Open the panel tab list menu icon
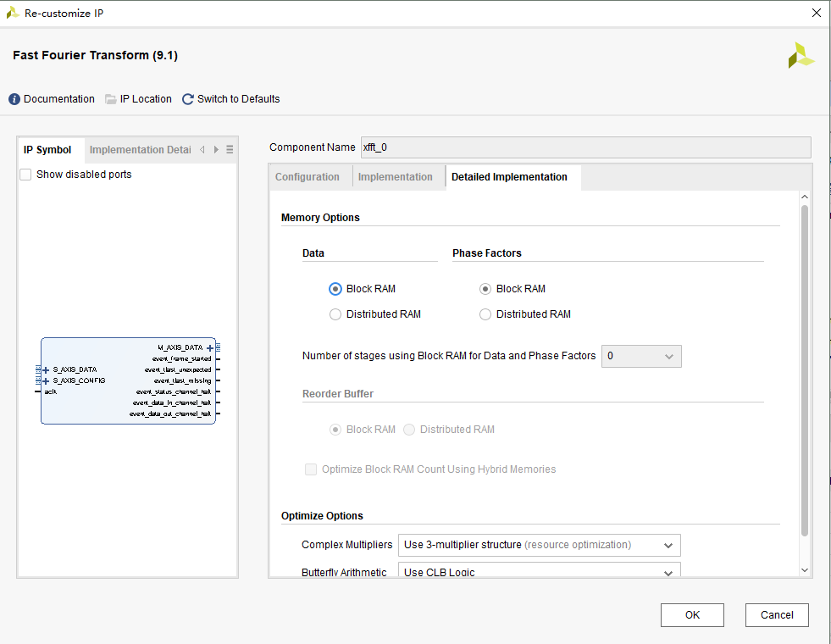831x644 pixels. pyautogui.click(x=230, y=150)
